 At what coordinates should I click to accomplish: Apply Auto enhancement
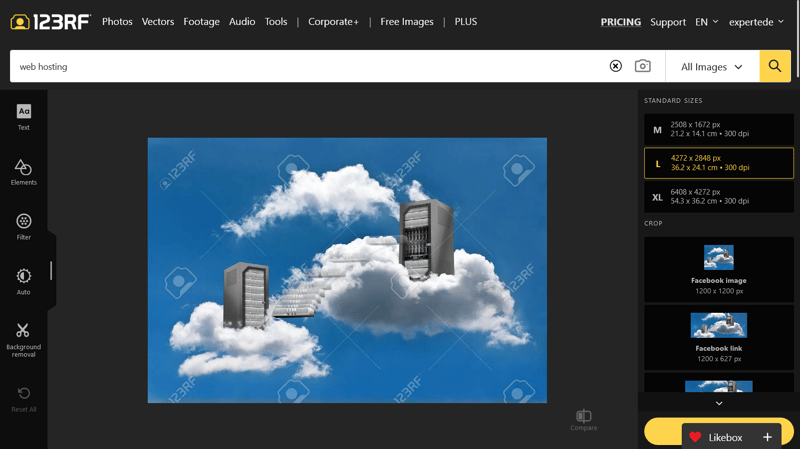click(23, 282)
